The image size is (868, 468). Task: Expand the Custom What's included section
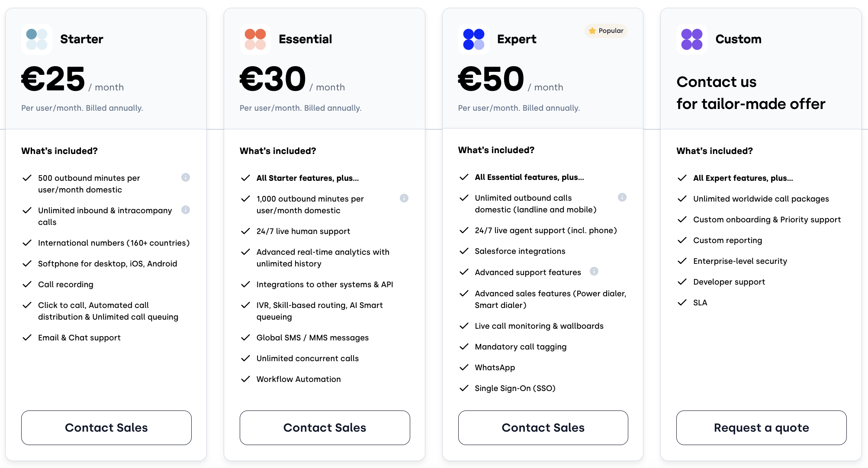(x=714, y=151)
